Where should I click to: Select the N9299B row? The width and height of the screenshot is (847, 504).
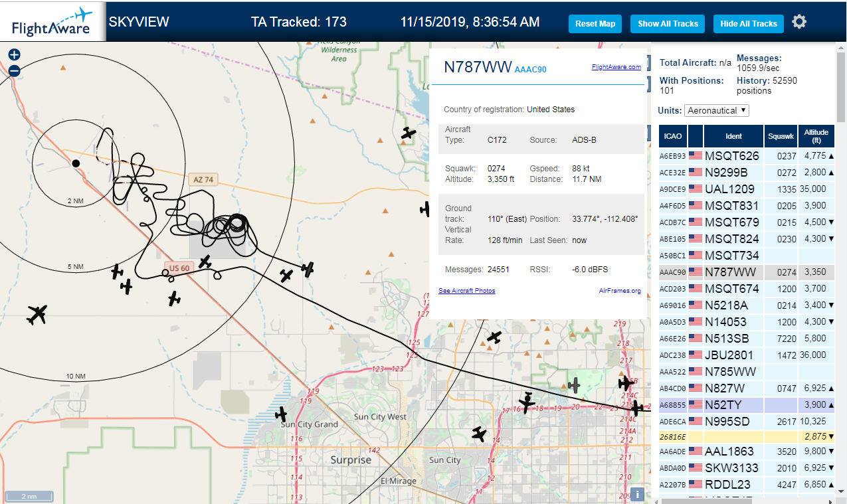tap(747, 173)
